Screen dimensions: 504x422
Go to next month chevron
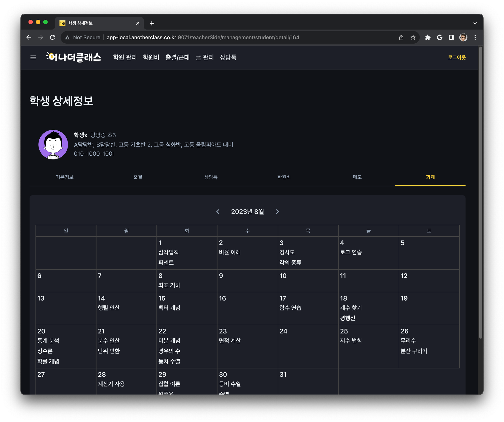277,212
